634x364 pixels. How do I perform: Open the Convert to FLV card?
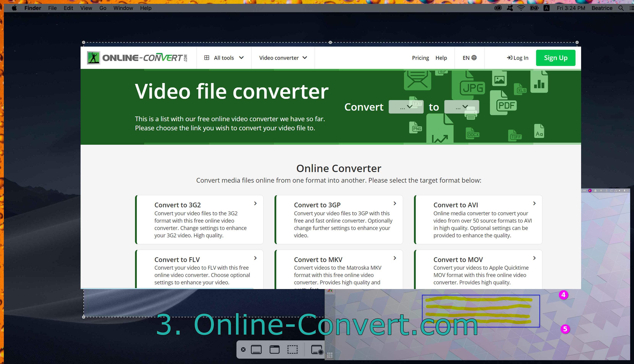199,270
